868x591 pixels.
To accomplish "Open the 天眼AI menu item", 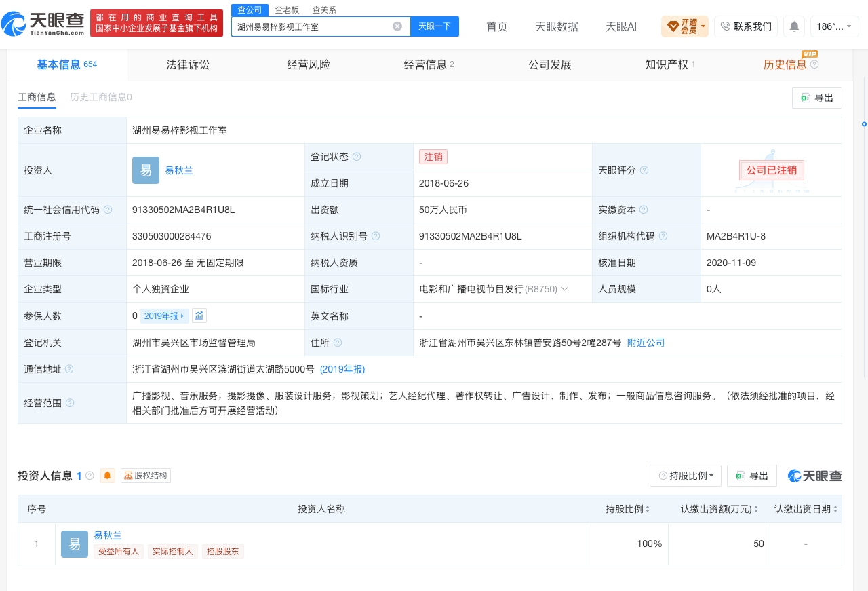I will (x=621, y=26).
